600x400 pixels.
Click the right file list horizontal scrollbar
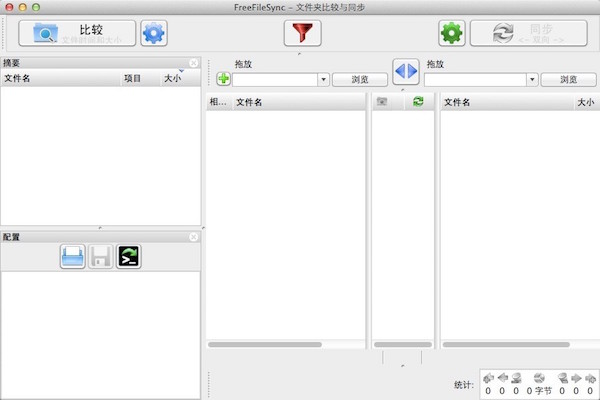coord(506,344)
